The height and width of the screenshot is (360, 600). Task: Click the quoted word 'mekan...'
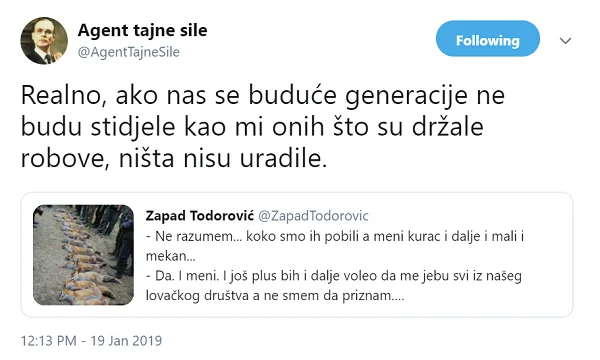point(171,256)
